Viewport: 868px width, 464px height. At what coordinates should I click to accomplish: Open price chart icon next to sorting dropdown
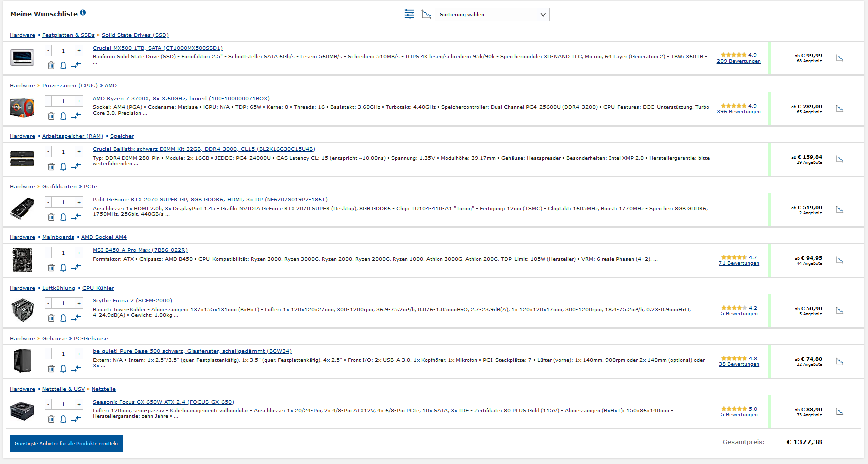tap(426, 14)
